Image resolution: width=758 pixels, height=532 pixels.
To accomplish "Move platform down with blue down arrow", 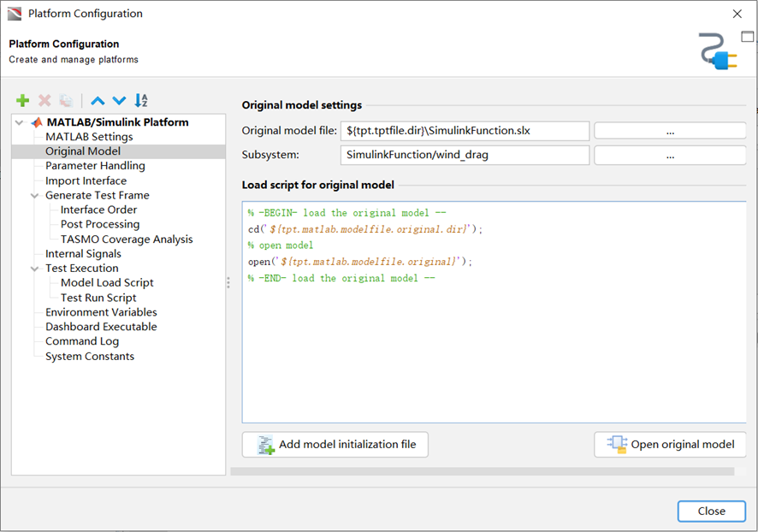I will [x=119, y=101].
